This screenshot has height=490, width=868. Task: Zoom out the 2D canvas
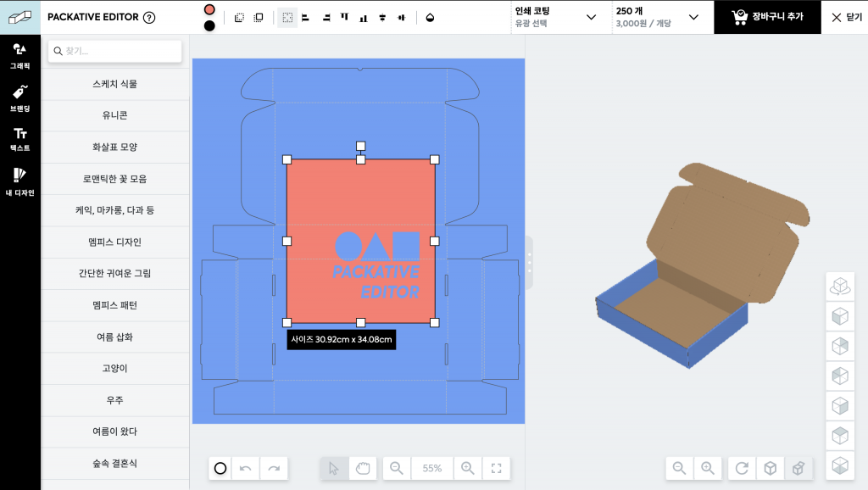coord(397,469)
